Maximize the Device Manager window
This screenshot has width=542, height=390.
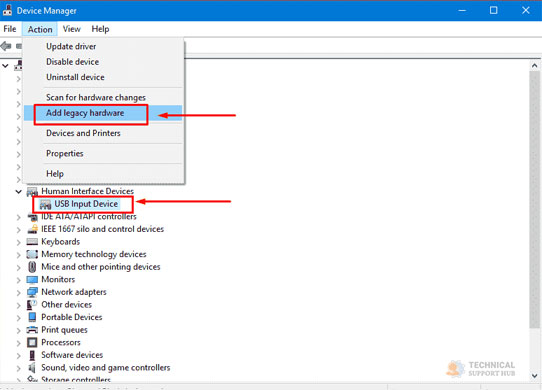(494, 10)
